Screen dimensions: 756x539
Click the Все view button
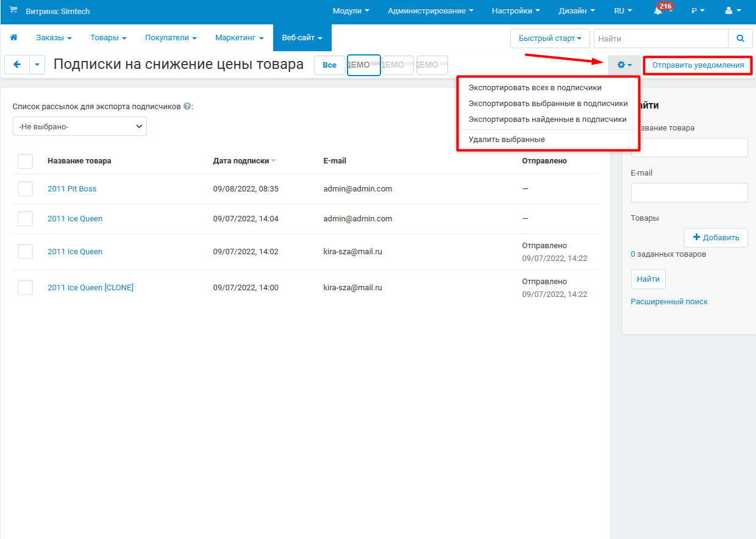[x=330, y=65]
